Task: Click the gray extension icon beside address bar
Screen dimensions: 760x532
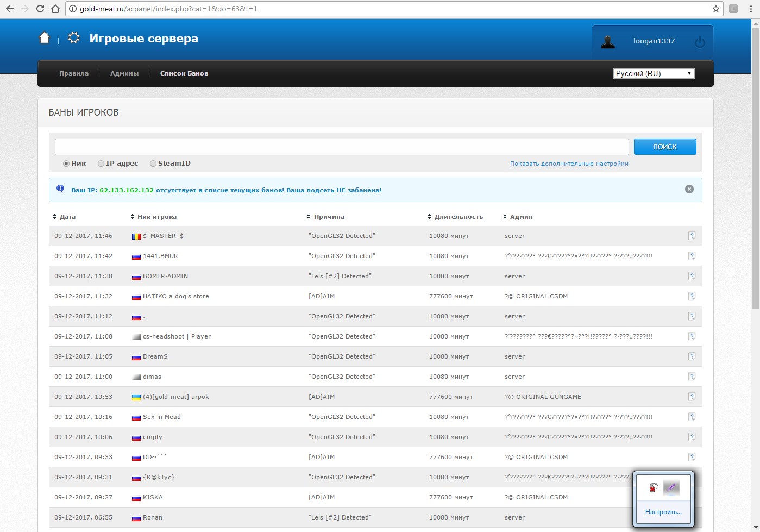Action: click(x=733, y=9)
